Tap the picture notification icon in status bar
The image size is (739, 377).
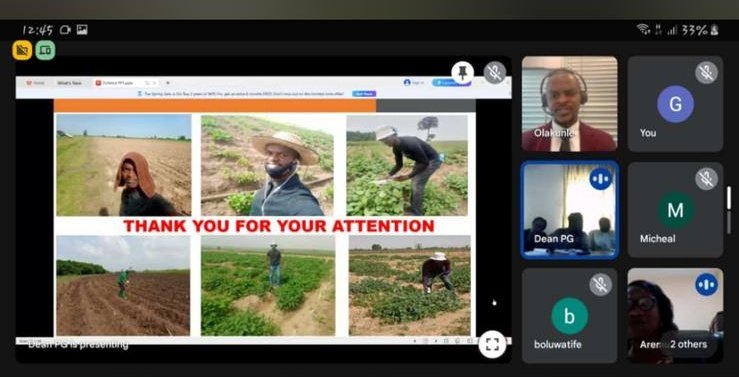82,30
